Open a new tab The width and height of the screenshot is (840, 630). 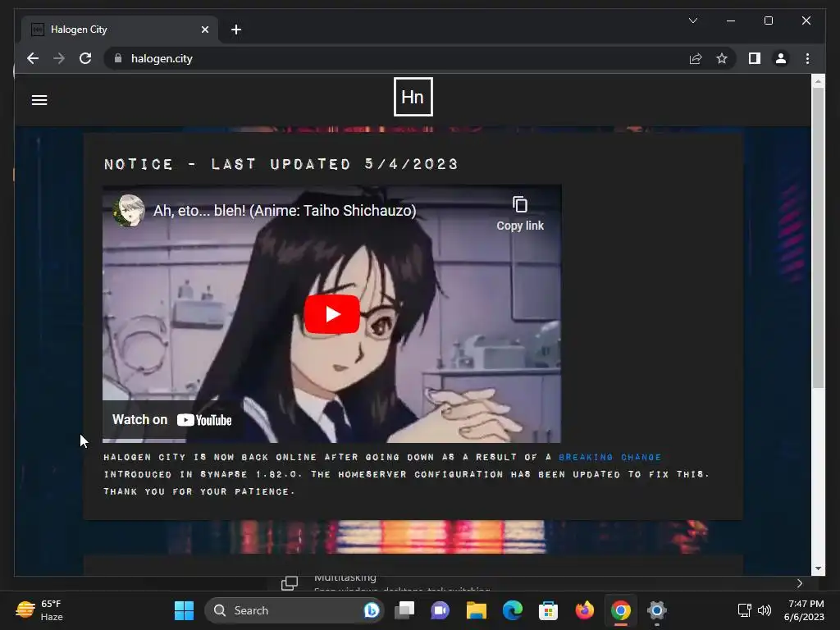236,30
